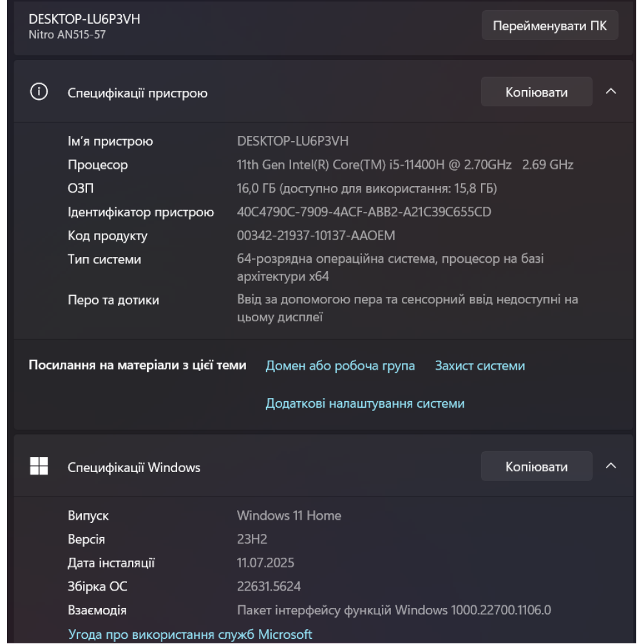Click the Ідентифікатор пристрою value text
This screenshot has width=644, height=644.
[x=364, y=212]
